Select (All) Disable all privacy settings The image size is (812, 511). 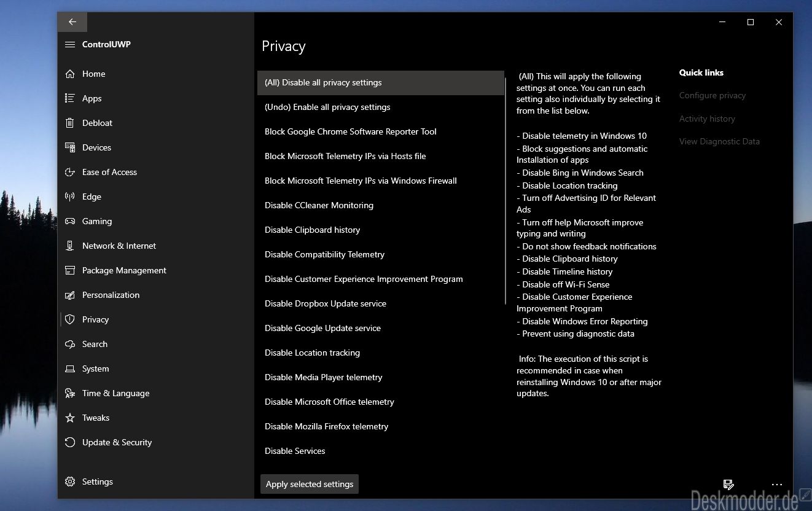coord(381,82)
